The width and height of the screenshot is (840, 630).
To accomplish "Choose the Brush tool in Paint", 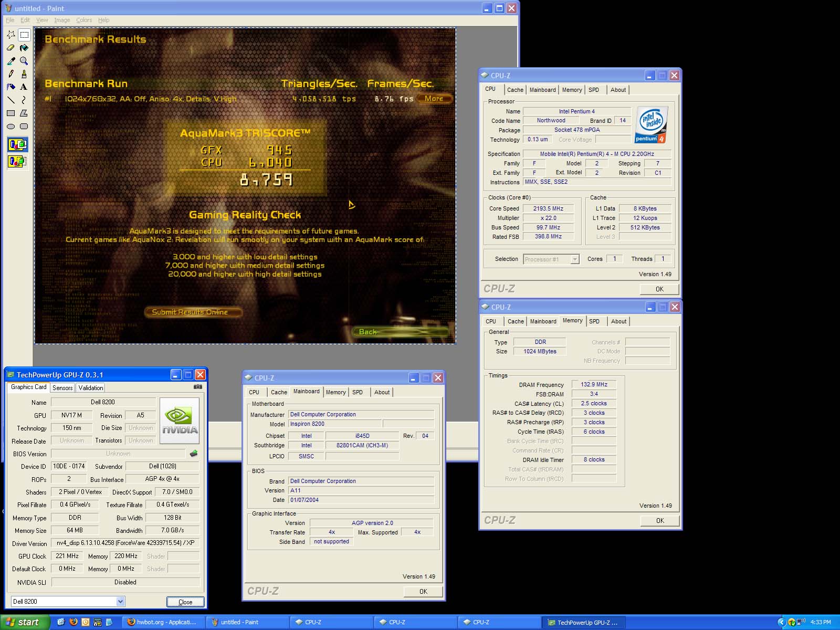I will tap(24, 74).
